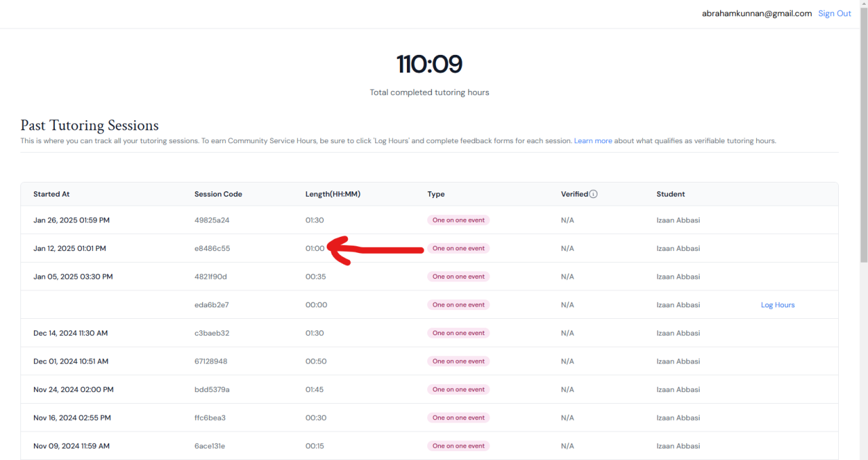868x460 pixels.
Task: Click the 110:09 total hours figure
Action: (429, 64)
